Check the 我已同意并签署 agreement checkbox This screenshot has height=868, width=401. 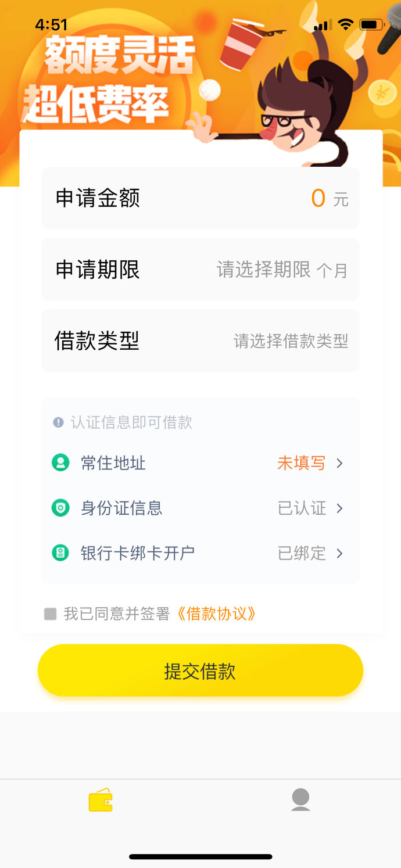pyautogui.click(x=51, y=614)
